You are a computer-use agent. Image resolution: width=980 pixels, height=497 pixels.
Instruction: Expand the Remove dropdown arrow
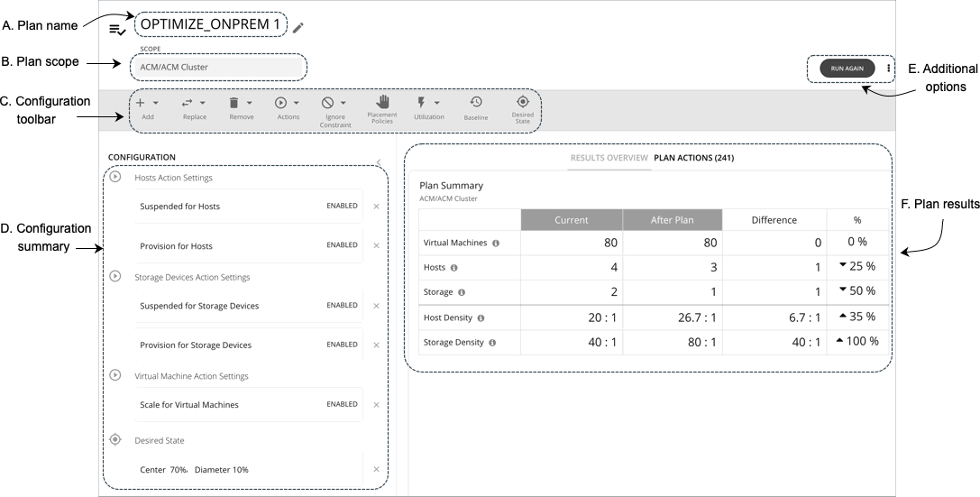click(250, 103)
